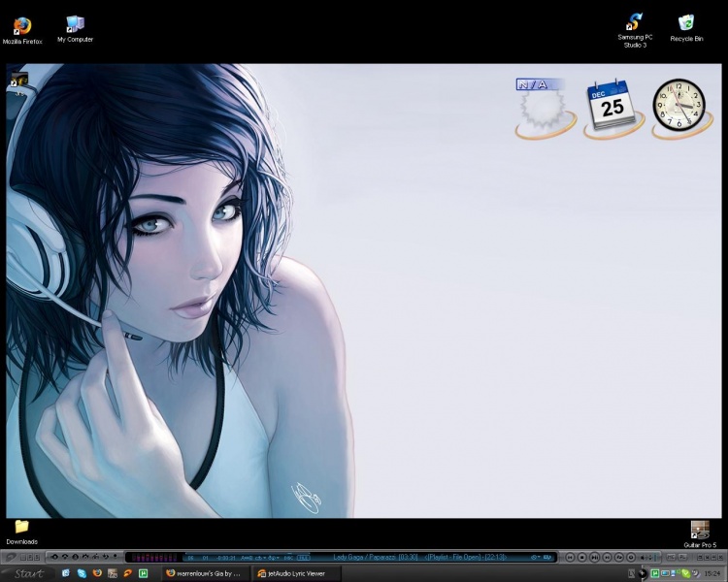Click the photo-like quick launch icon
Image resolution: width=728 pixels, height=582 pixels.
click(113, 573)
